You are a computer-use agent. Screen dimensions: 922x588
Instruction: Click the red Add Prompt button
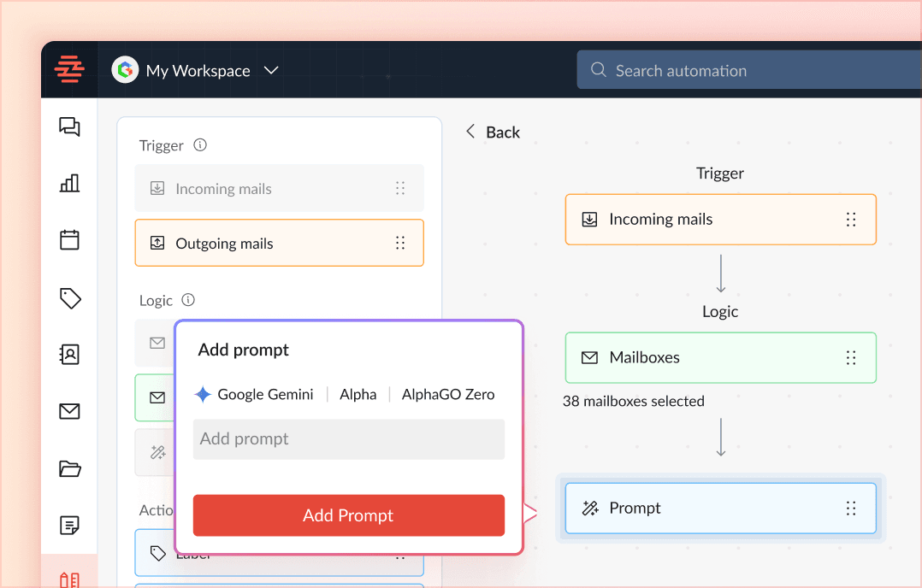tap(349, 515)
